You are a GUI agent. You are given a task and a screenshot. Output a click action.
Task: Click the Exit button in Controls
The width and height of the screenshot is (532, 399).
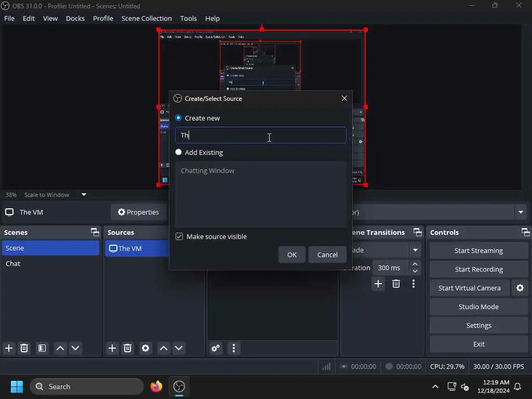point(478,344)
